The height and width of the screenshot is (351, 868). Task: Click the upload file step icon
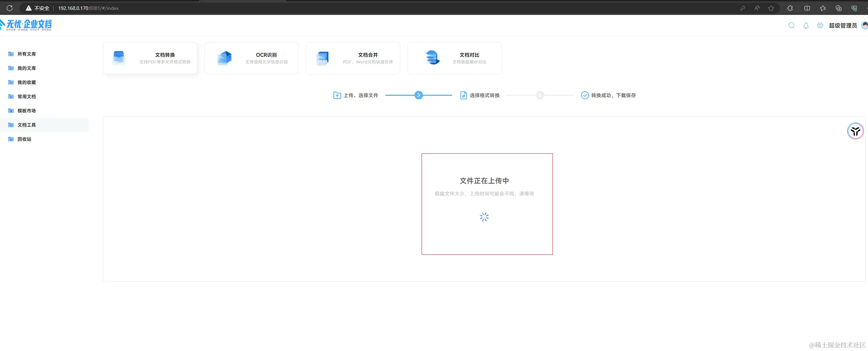pos(336,95)
